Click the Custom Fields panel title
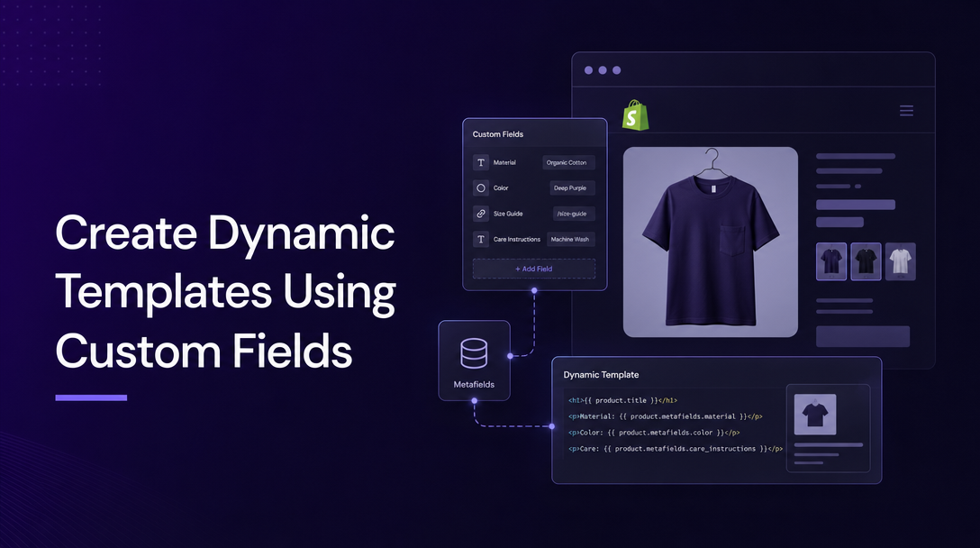The width and height of the screenshot is (980, 548). coord(497,134)
